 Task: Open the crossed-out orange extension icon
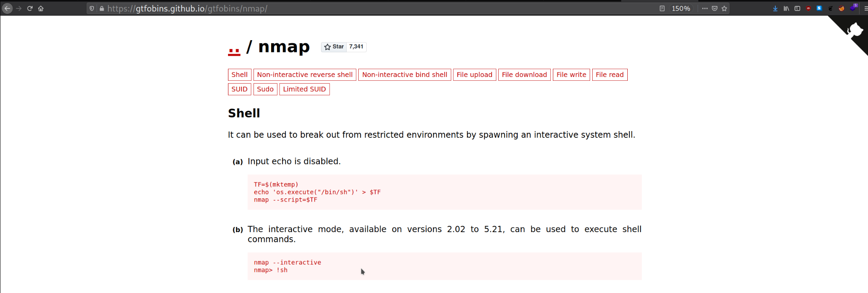click(841, 8)
